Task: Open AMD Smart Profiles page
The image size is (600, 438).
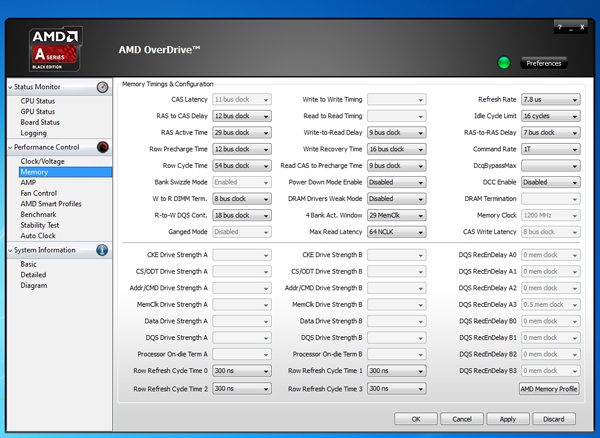Action: 51,204
